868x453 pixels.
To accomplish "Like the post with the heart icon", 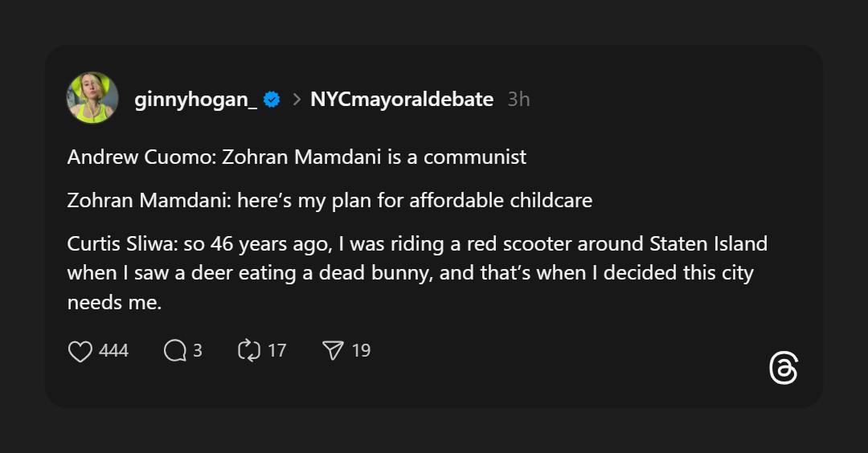I will pyautogui.click(x=80, y=351).
